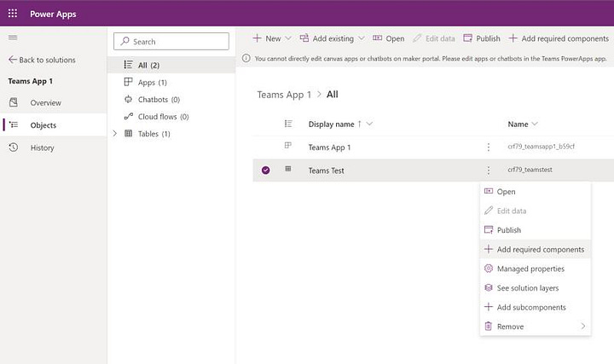Click the app icon in Teams App 1 row

coord(288,145)
